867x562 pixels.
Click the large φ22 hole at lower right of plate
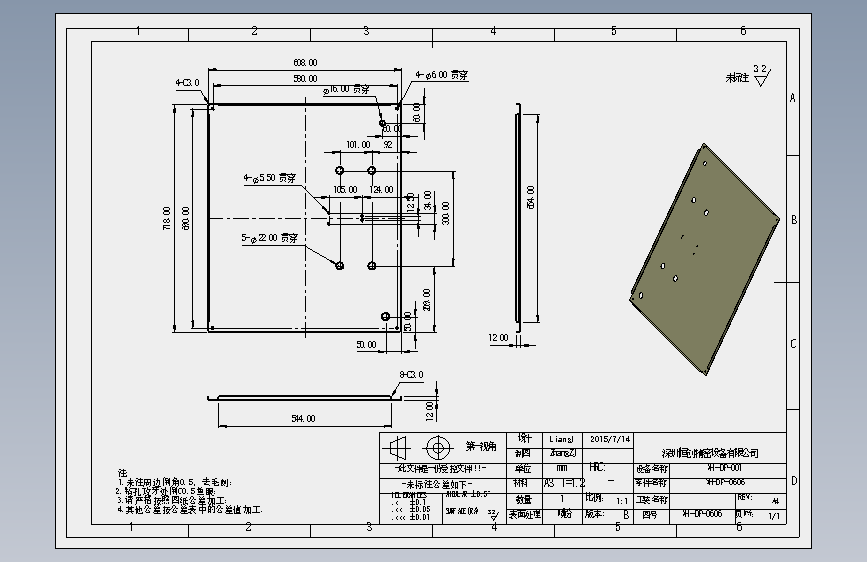pos(385,316)
